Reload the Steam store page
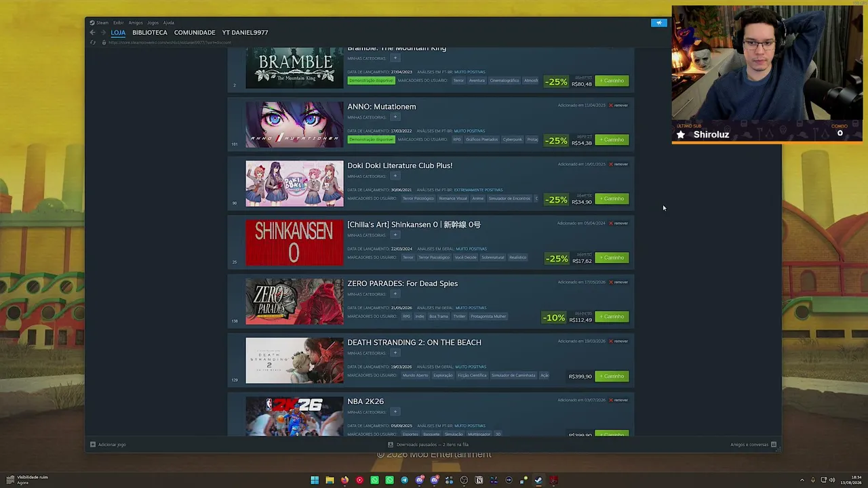 (93, 43)
